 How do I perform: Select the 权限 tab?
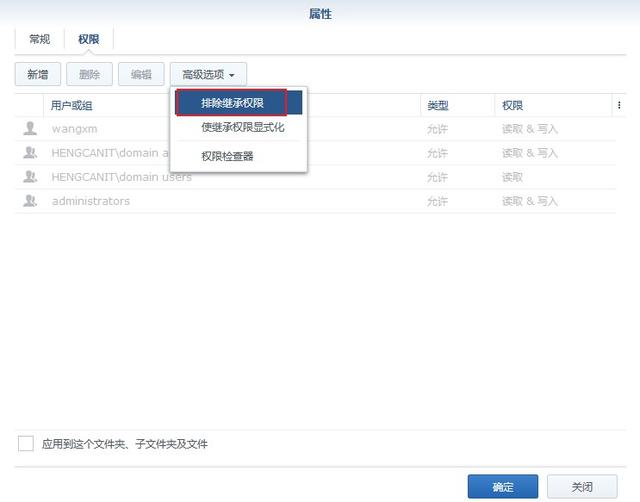89,39
